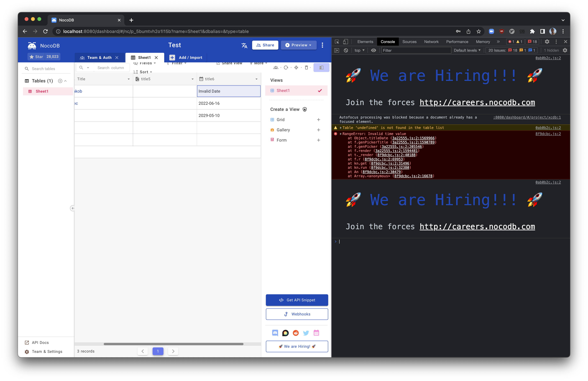
Task: Click the NocoDB robot logo
Action: pyautogui.click(x=32, y=45)
